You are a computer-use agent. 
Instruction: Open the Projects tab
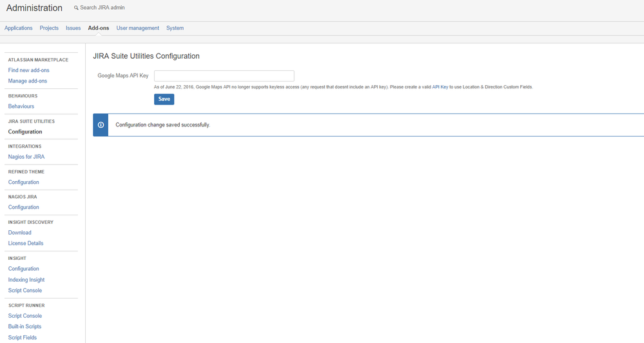[49, 28]
